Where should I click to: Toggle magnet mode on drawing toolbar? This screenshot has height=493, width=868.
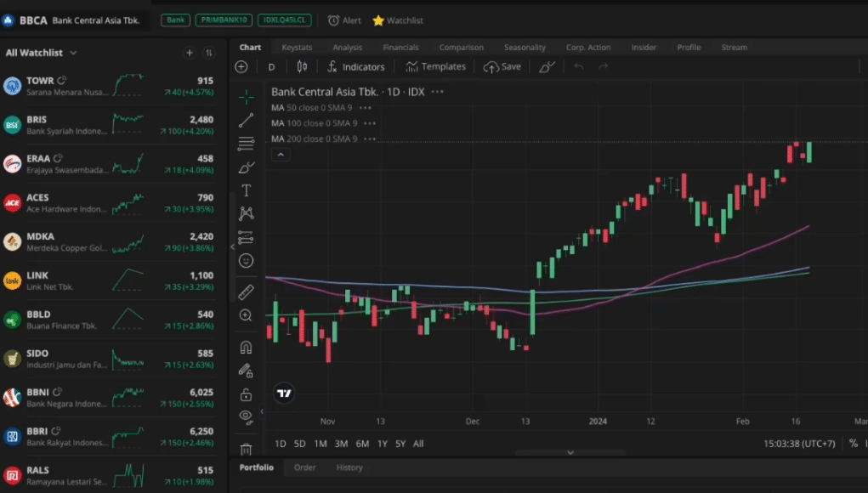pyautogui.click(x=246, y=347)
